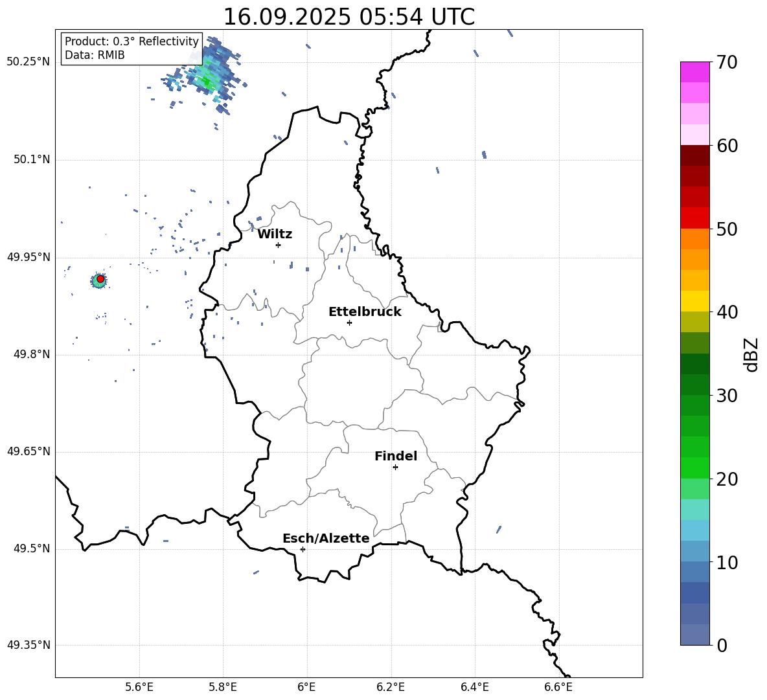The height and width of the screenshot is (700, 767).
Task: Click the 6°E longitude label
Action: point(306,687)
